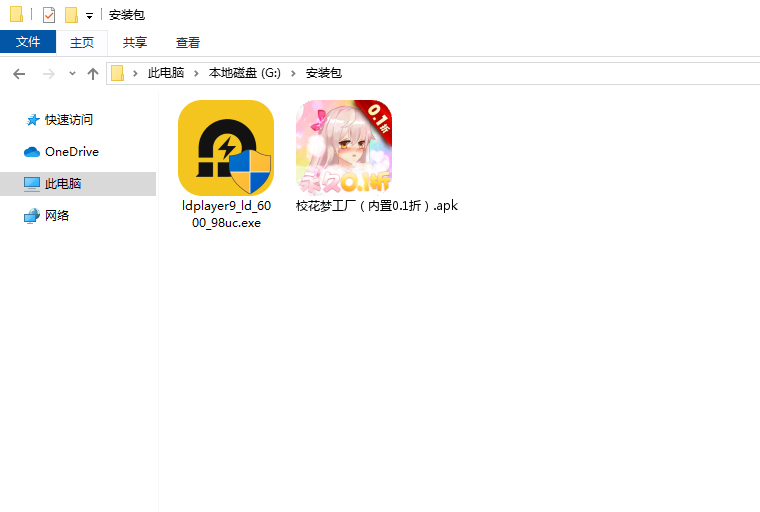
Task: Expand the chevron after 本地磁盘 (G:)
Action: (x=293, y=73)
